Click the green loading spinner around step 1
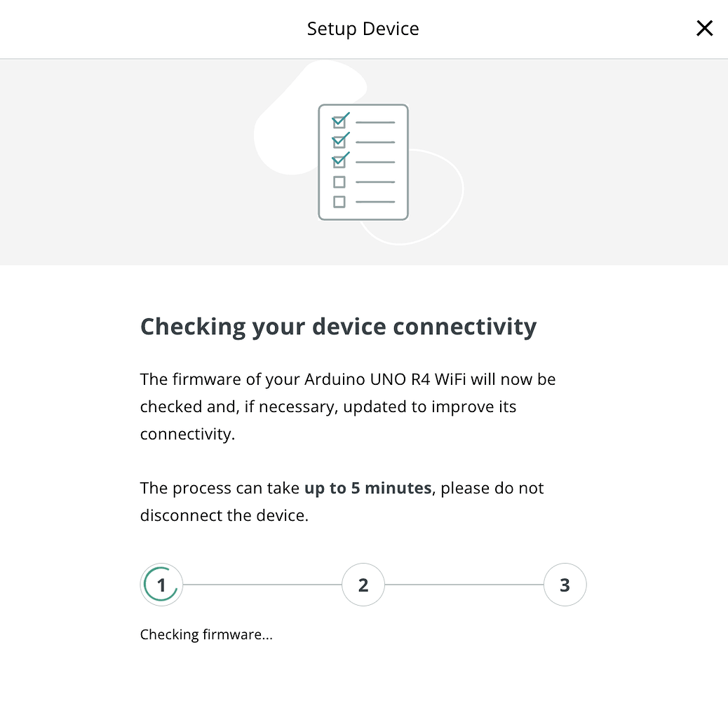Viewport: 728px width, 701px height. 161,584
